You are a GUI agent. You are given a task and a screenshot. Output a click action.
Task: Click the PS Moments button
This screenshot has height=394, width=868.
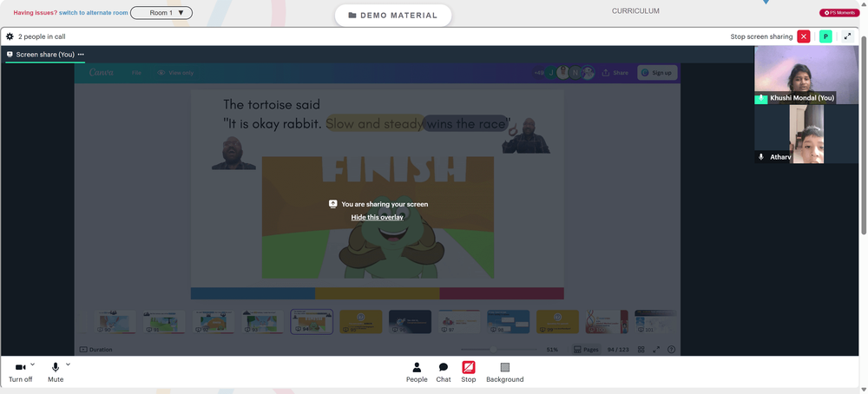click(x=839, y=13)
